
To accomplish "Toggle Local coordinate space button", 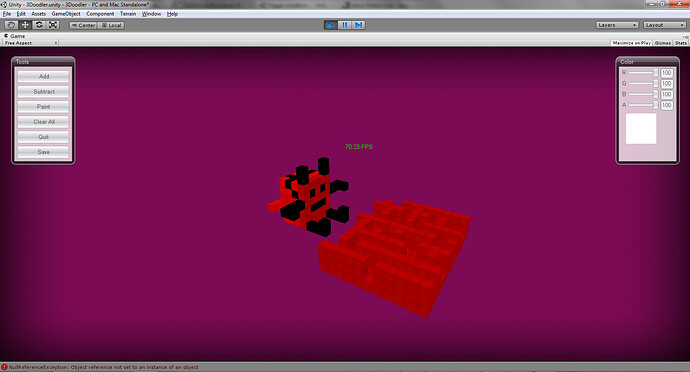I will point(111,26).
